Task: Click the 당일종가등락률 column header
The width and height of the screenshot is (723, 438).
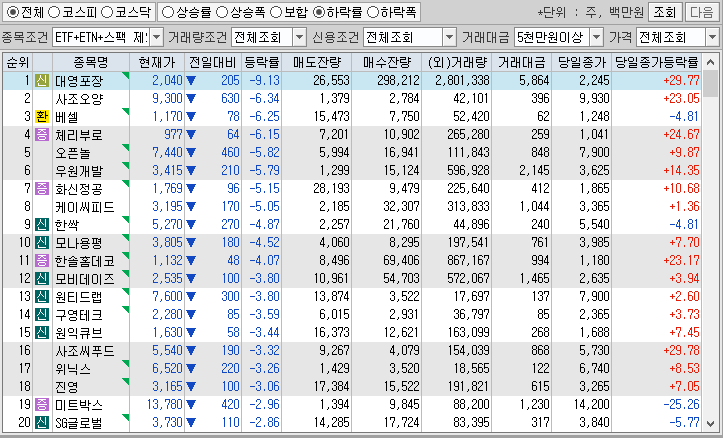Action: pos(657,62)
